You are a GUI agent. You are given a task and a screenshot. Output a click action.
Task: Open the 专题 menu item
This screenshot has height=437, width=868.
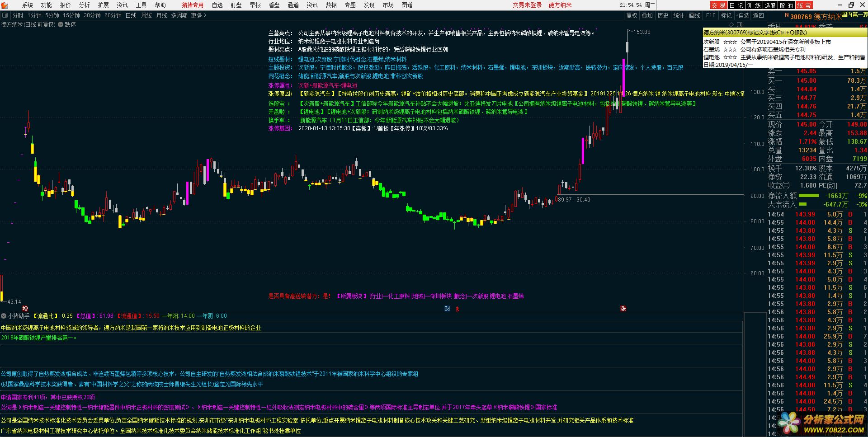350,5
